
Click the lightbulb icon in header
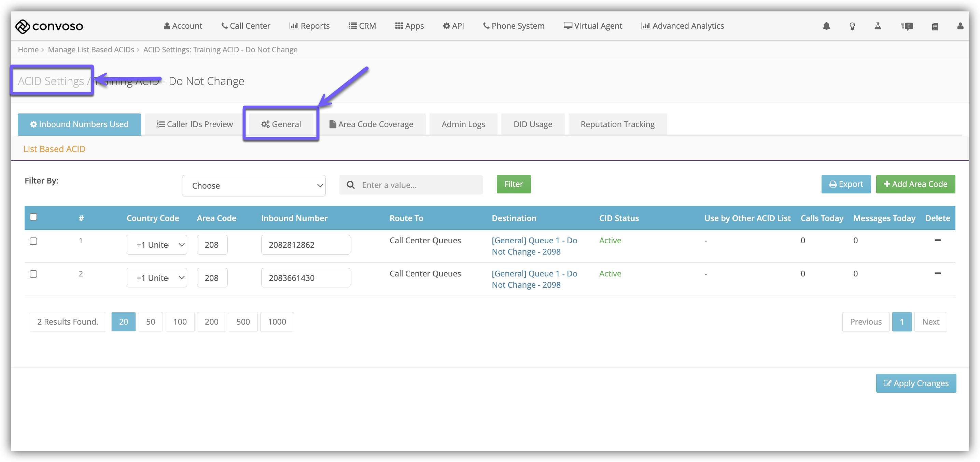pyautogui.click(x=852, y=26)
